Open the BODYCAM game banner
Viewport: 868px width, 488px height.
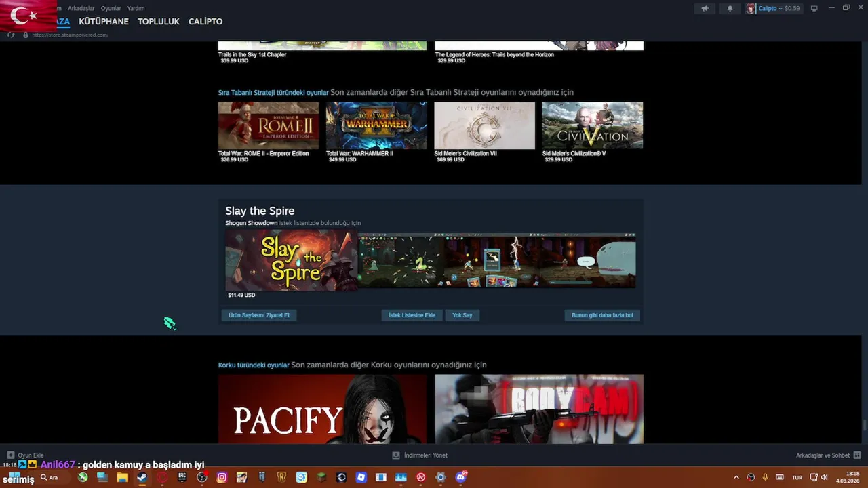(539, 409)
